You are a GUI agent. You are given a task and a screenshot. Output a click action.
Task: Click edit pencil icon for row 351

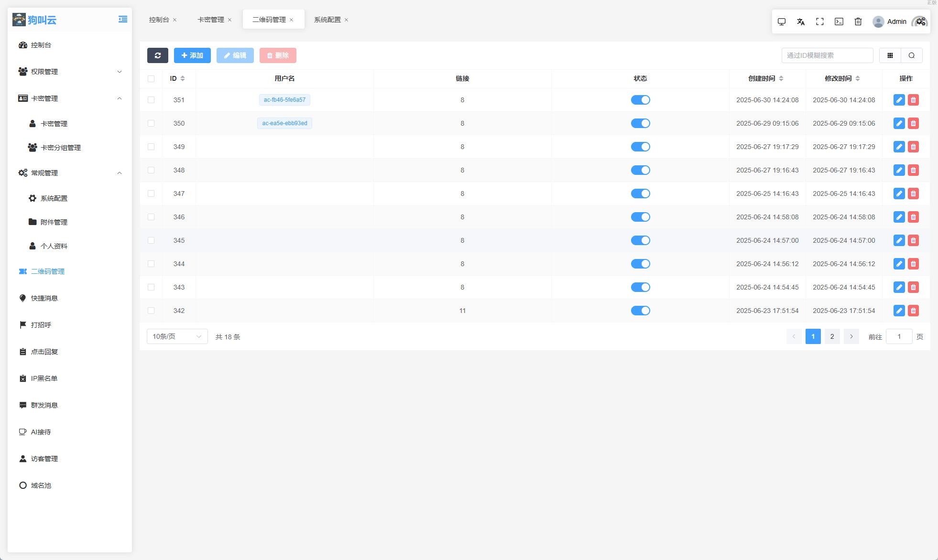pyautogui.click(x=899, y=100)
